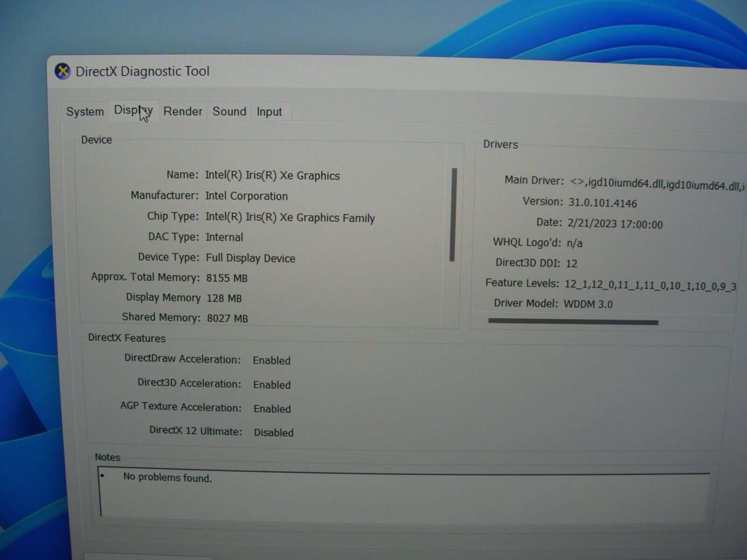Click the WHQL Logo'd value 'n/a'
This screenshot has height=560, width=747.
coord(574,243)
